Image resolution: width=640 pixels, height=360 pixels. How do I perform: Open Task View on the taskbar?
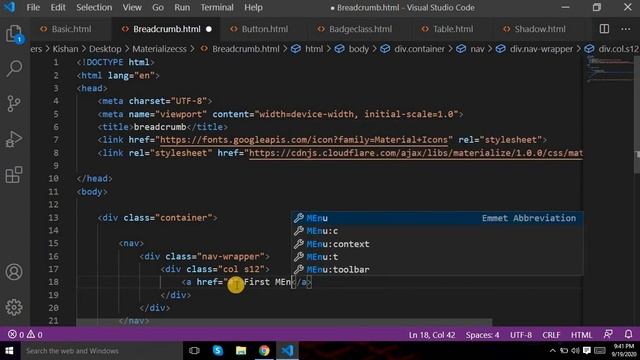coord(194,351)
